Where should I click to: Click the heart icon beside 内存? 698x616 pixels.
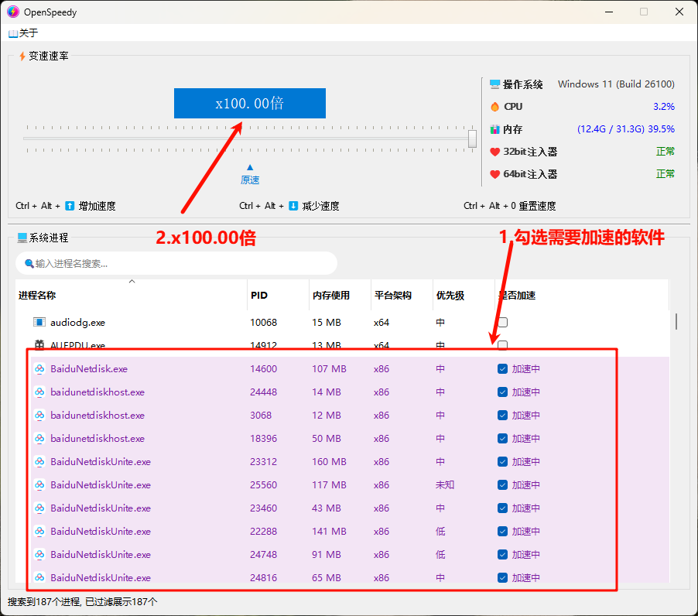click(x=495, y=128)
